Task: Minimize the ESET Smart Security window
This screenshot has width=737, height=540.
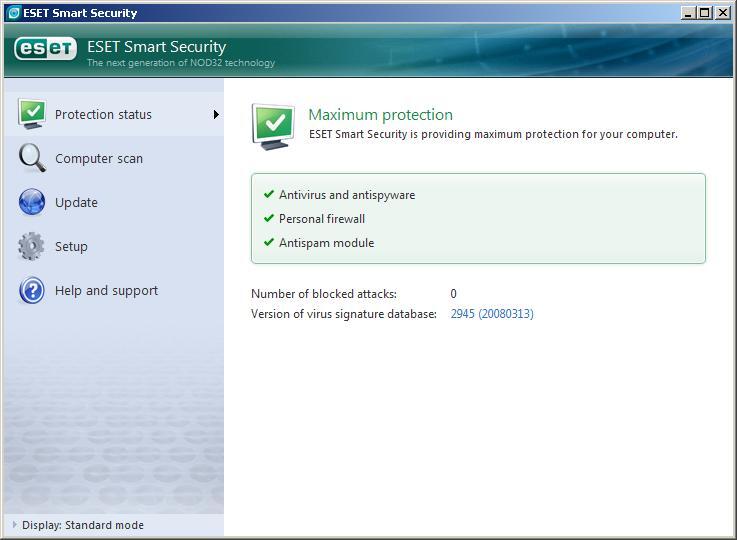Action: [x=688, y=13]
